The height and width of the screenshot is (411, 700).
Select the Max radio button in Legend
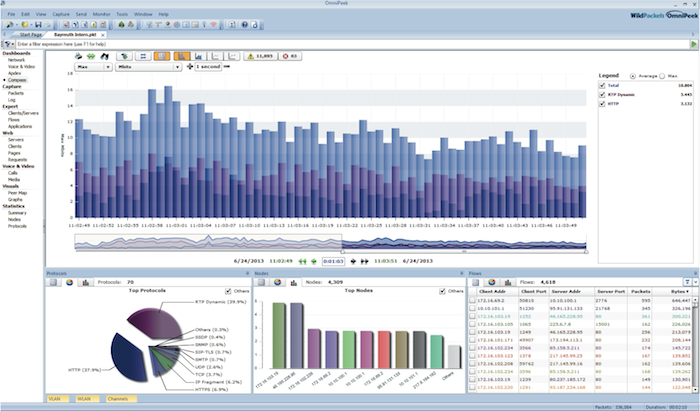pyautogui.click(x=662, y=76)
